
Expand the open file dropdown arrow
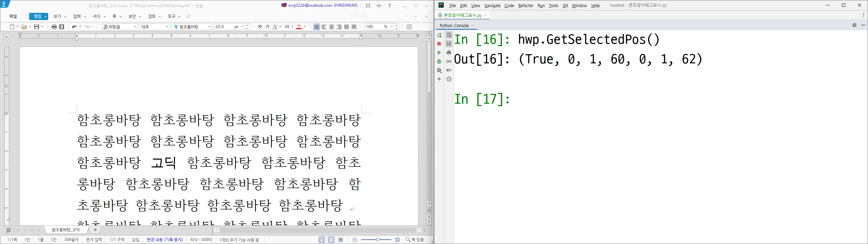[30, 27]
